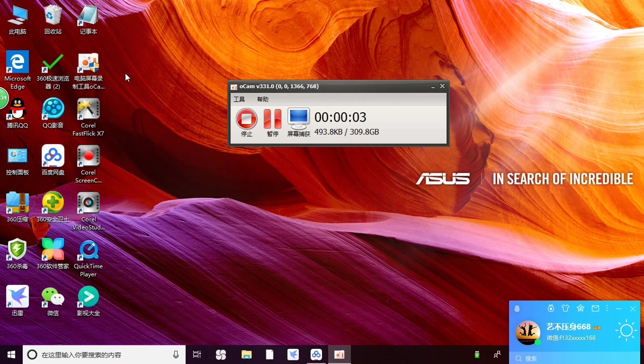Click the green 34 floating badge
This screenshot has height=364, width=644.
click(4, 98)
